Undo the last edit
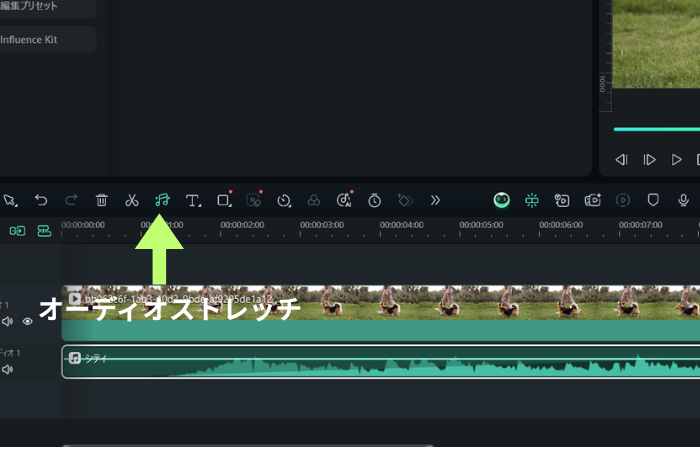 point(41,200)
